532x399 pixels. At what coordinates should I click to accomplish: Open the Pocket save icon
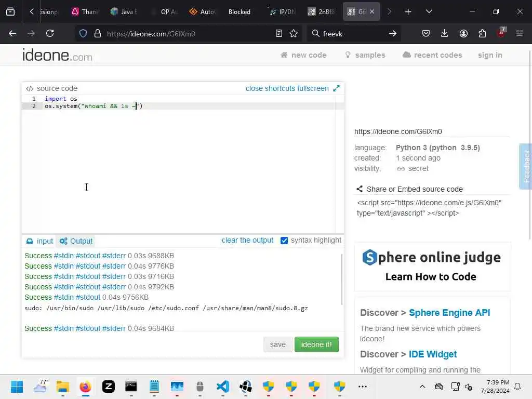[426, 33]
